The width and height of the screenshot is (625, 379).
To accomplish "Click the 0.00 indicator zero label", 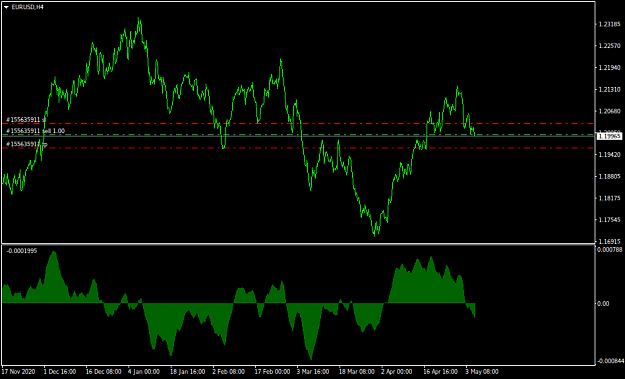I will (x=603, y=304).
